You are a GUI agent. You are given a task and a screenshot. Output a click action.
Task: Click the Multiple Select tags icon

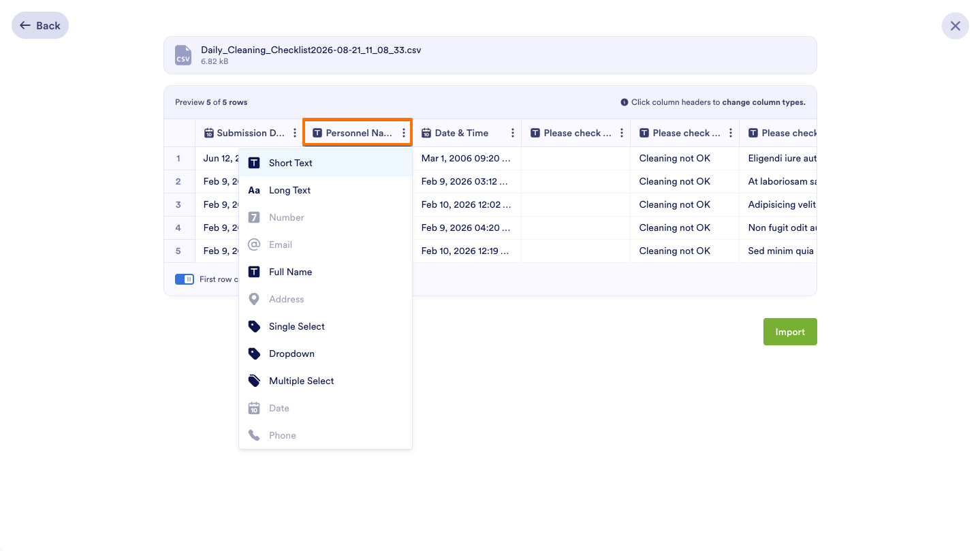point(254,381)
